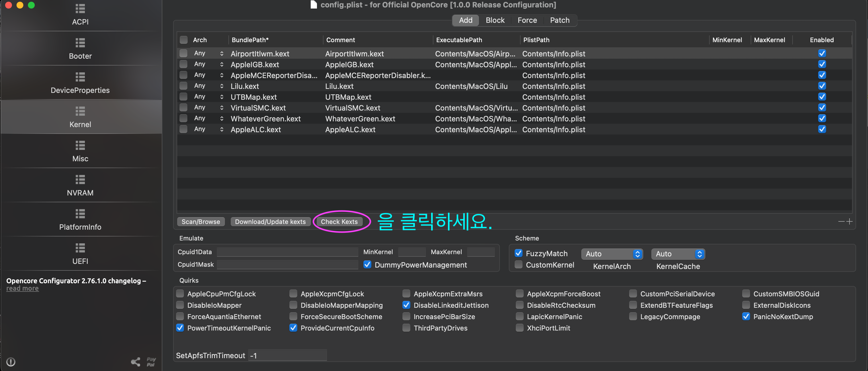This screenshot has width=868, height=371.
Task: Enable the AppleCpuPmCfgLock quirk
Action: [180, 293]
